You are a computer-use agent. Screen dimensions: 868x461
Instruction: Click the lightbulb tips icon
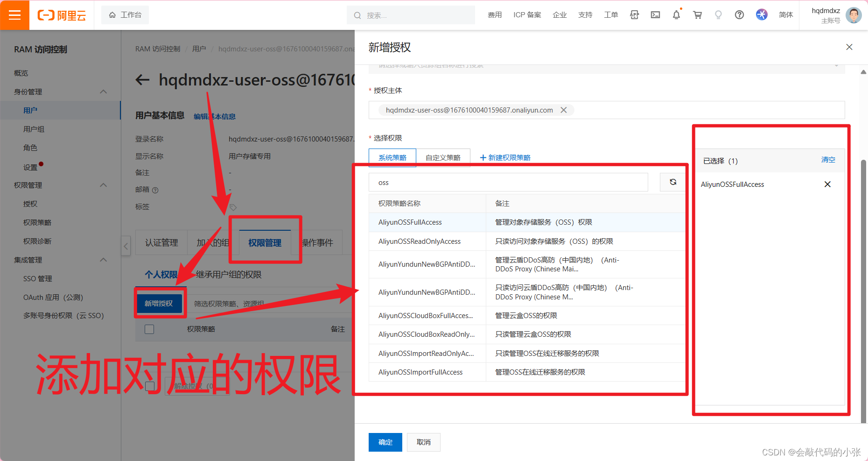(x=718, y=15)
